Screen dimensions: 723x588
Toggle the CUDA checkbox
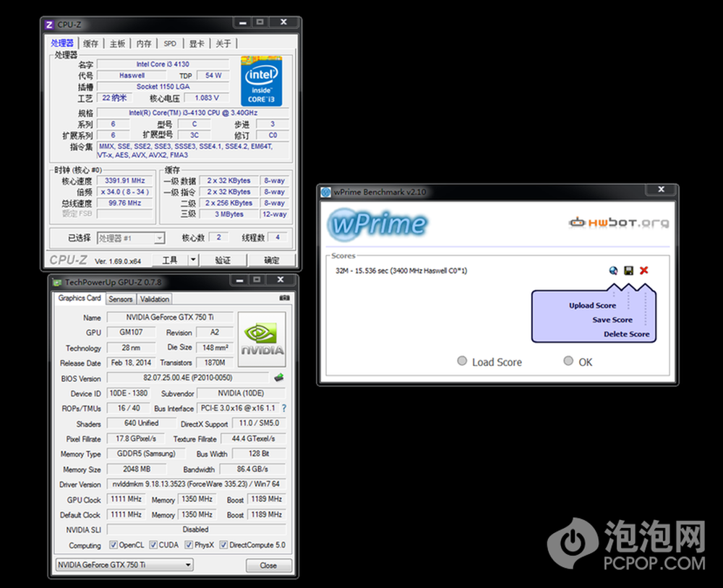[153, 545]
